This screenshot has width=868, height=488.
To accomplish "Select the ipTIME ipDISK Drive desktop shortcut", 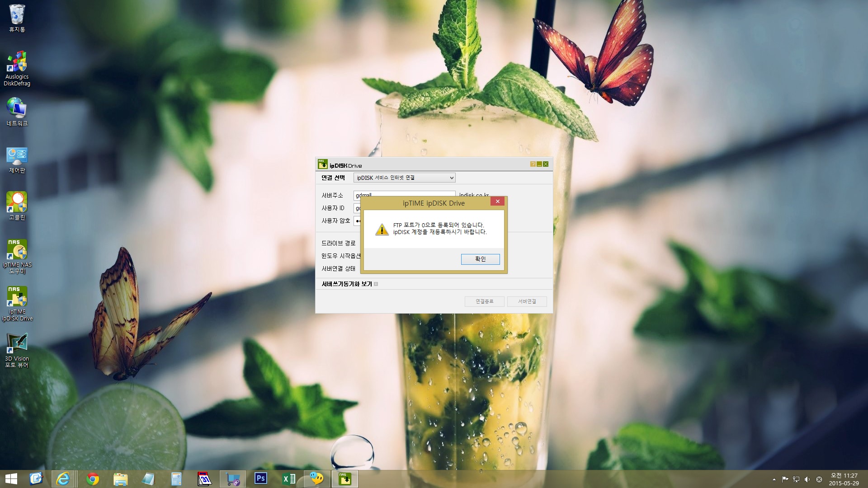I will [x=17, y=304].
